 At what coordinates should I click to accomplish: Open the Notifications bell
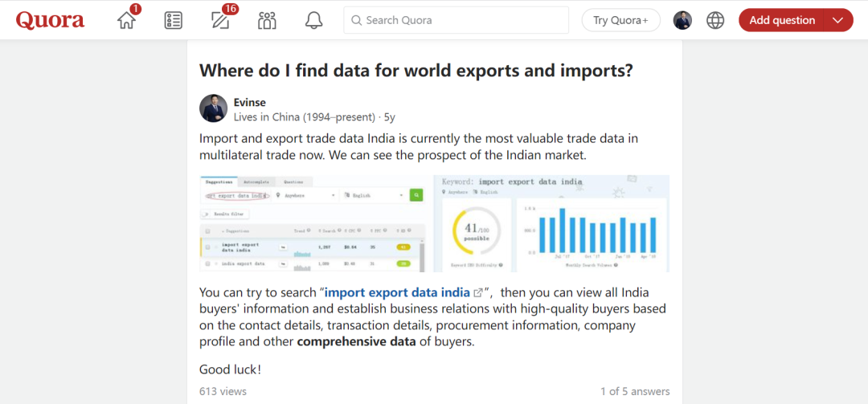pos(313,20)
